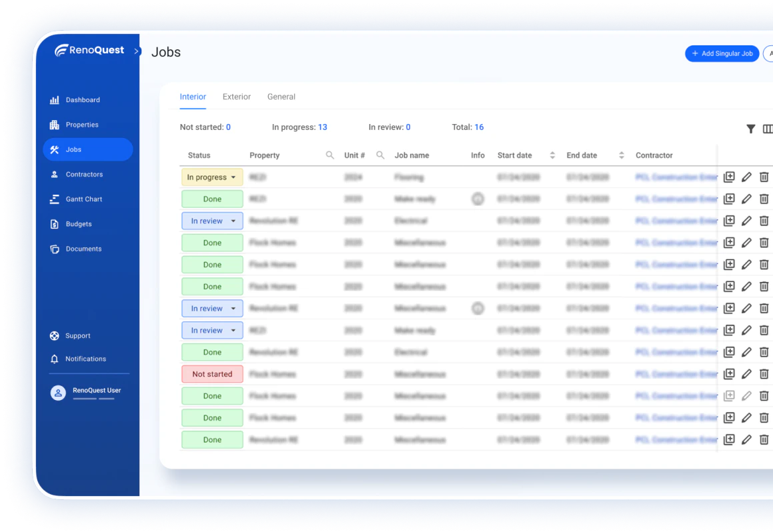Click the Status column header
The image size is (773, 532).
pos(199,155)
